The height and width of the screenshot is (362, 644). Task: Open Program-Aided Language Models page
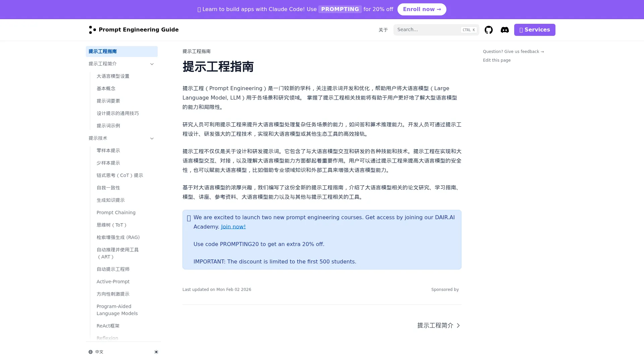(x=125, y=310)
